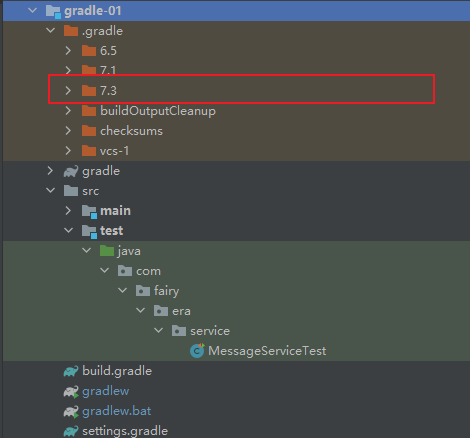Viewport: 470px width, 438px height.
Task: Select the service package name
Action: coord(210,331)
